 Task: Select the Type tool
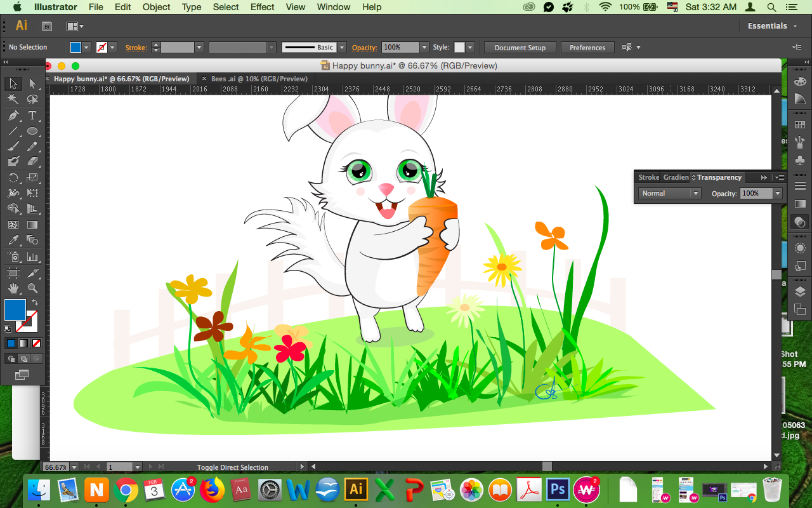click(32, 116)
